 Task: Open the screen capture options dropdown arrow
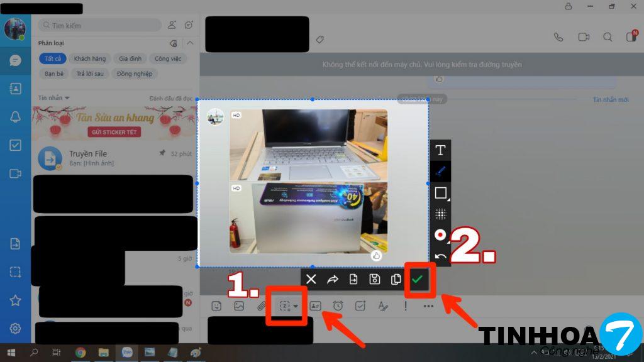pos(296,307)
